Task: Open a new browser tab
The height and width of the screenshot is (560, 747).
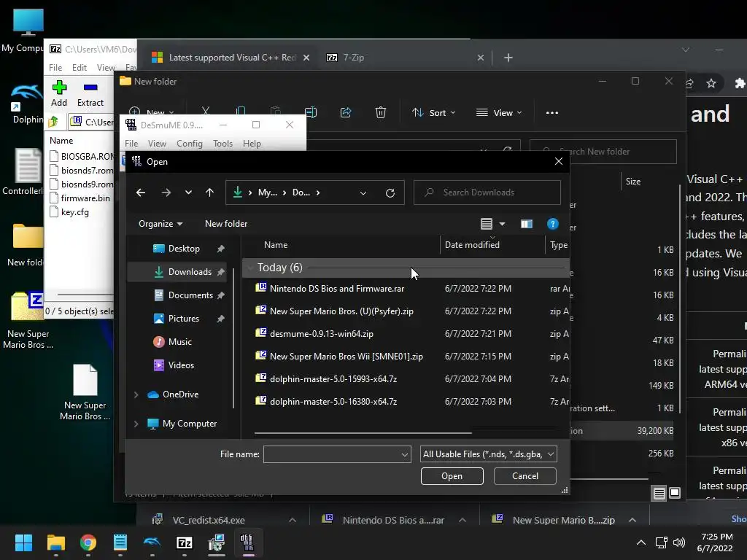Action: (x=508, y=58)
